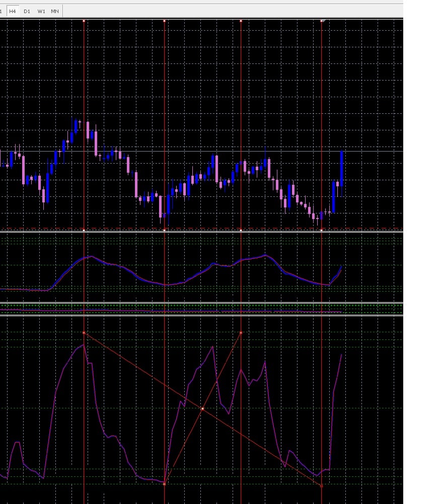Select the D1 timeframe button
This screenshot has width=442, height=504.
pos(27,11)
